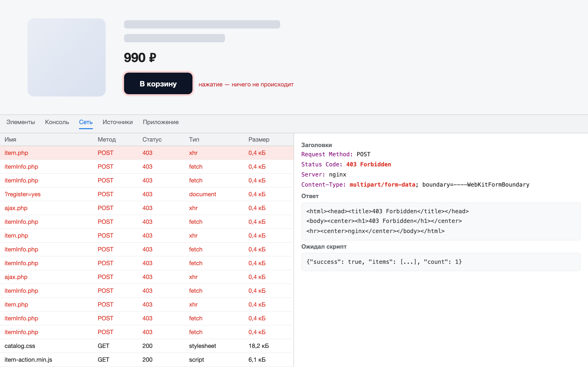Sort requests by Имя column header

point(10,139)
